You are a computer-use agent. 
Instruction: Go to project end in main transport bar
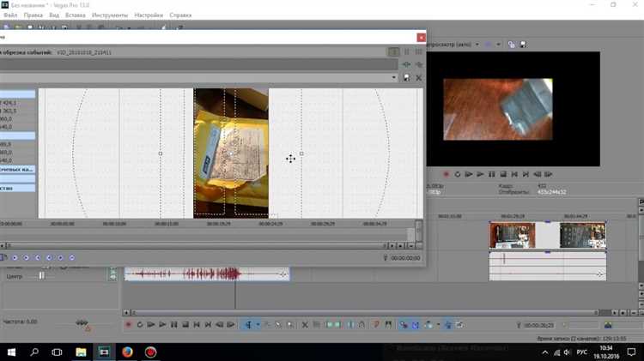(x=208, y=325)
